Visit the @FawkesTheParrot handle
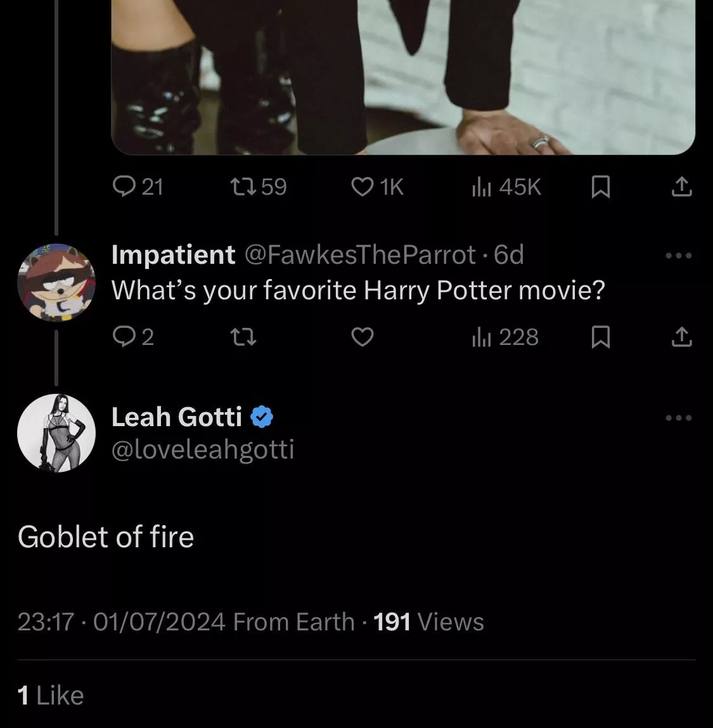 click(359, 255)
